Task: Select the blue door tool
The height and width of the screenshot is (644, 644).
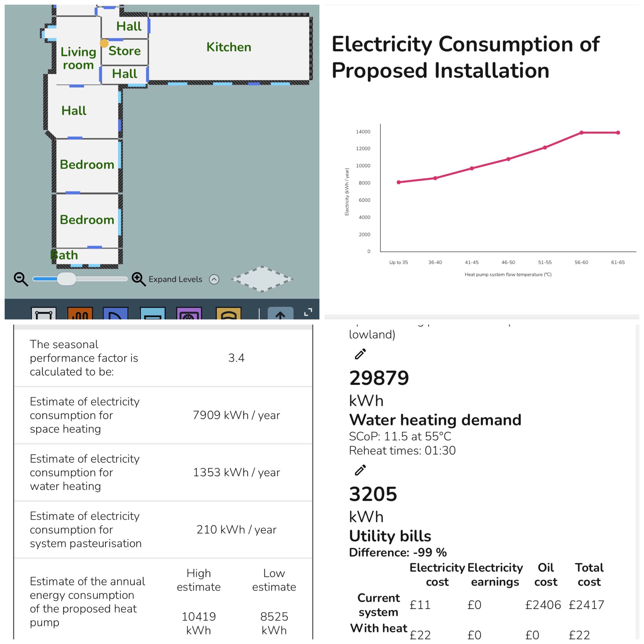Action: pos(116,313)
